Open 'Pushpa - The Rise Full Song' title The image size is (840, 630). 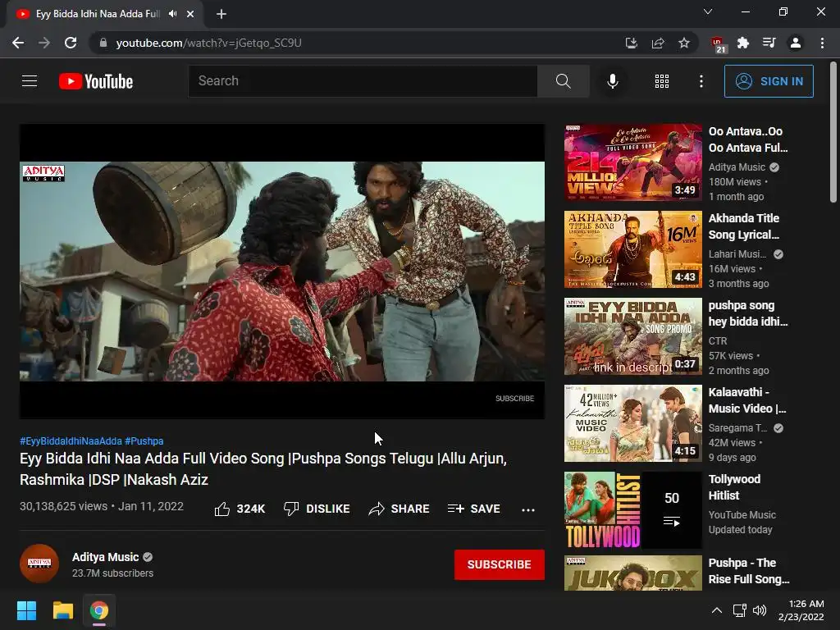point(749,571)
